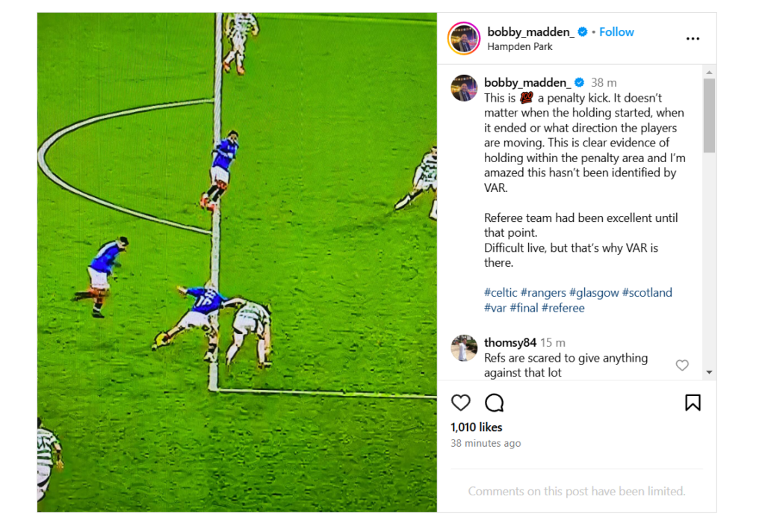Open the football match photo
Screen dimensions: 765x532
(237, 262)
